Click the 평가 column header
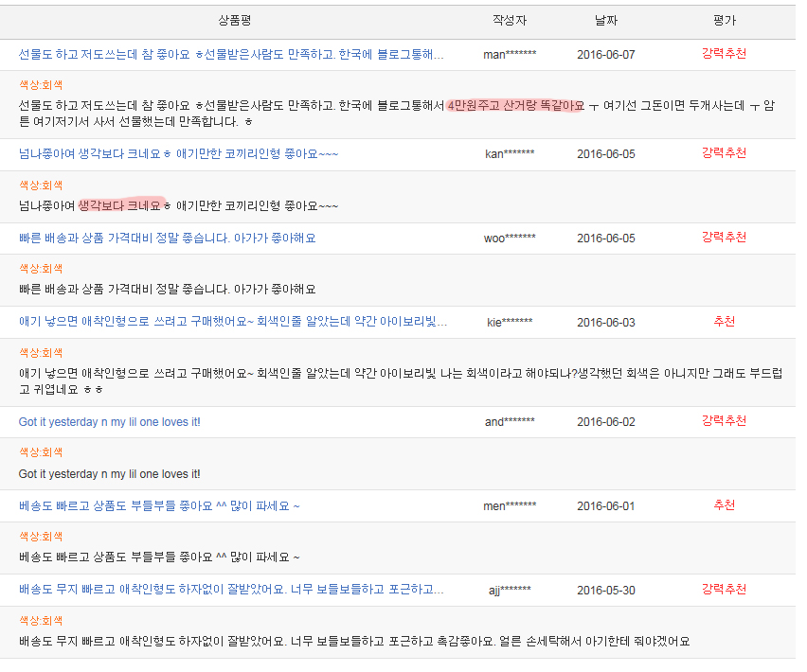 [x=724, y=20]
